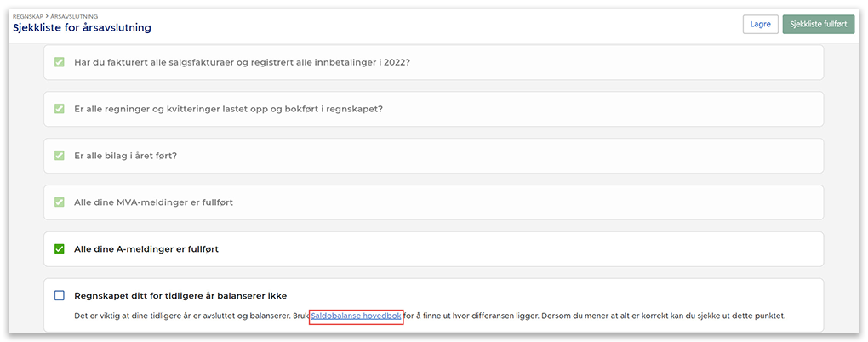Uncheck the A-meldinger er fullført checkbox
868x342 pixels.
point(60,249)
